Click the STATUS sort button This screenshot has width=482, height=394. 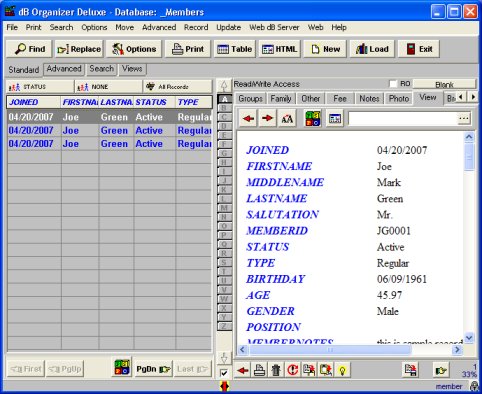pos(40,87)
